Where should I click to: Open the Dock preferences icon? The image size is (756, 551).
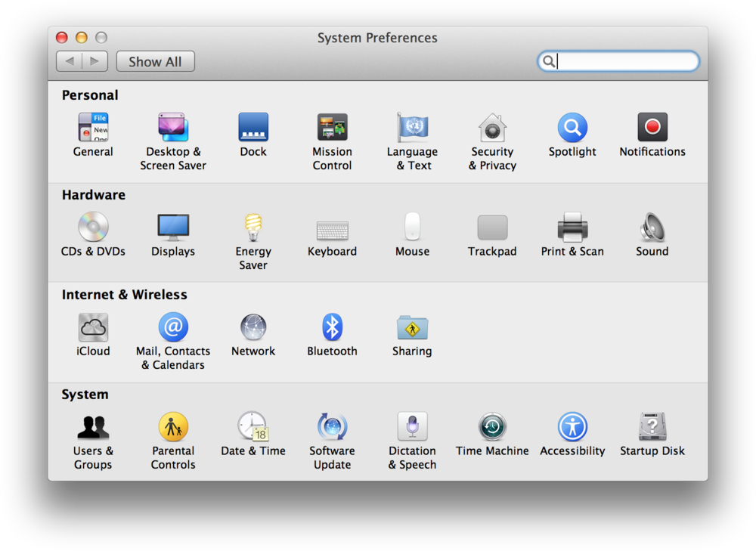point(253,127)
